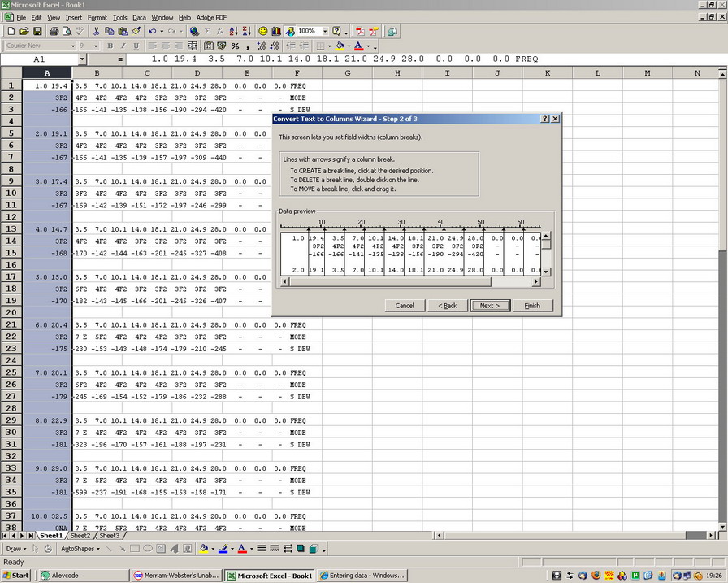Screen dimensions: 728x583
Task: Click the wizard's Help question mark button
Action: pos(545,119)
